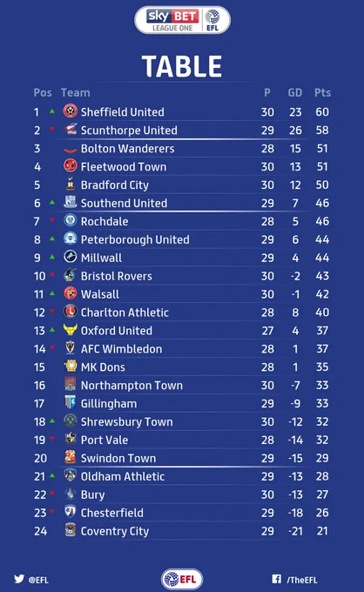Click the Sky Bet League One logo
364x592 pixels.
click(182, 20)
